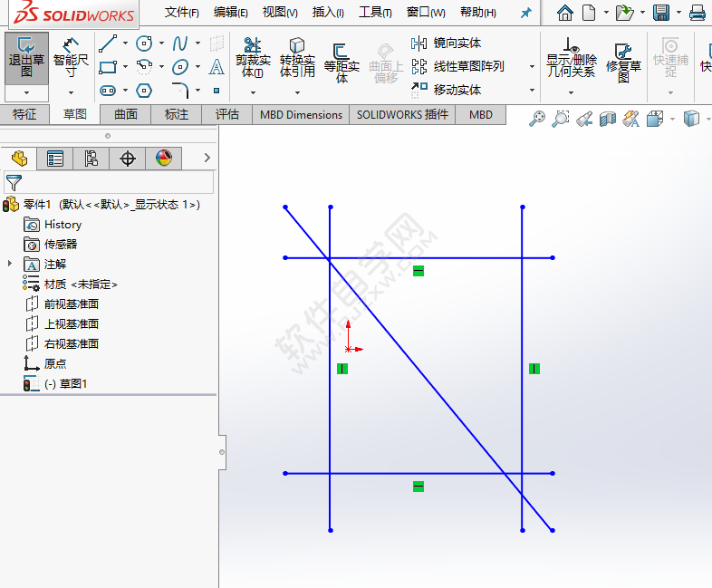
Task: Click Convert Entities (转换实体引用) tool
Action: (x=297, y=58)
